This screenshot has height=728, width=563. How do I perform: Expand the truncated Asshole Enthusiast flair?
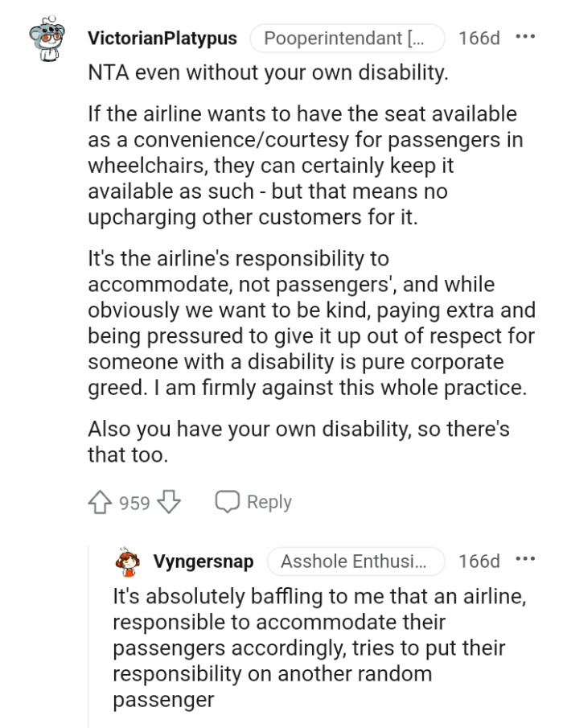point(356,561)
